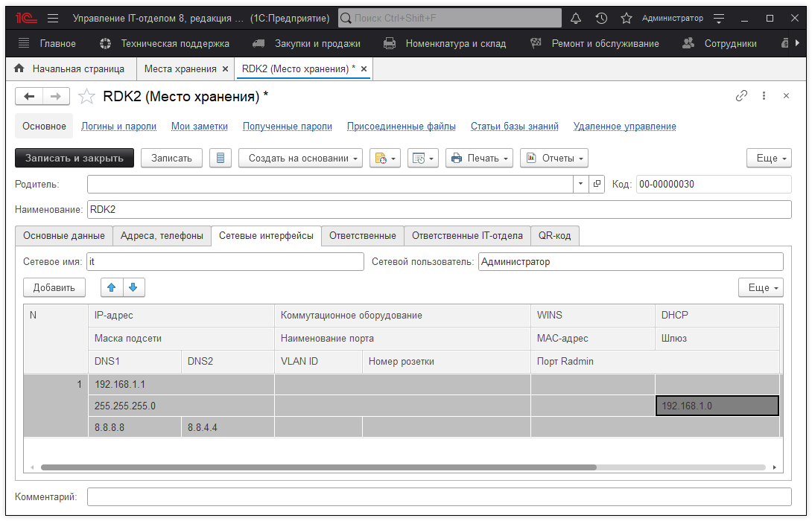812x521 pixels.
Task: Open the Печать dropdown menu
Action: point(480,158)
